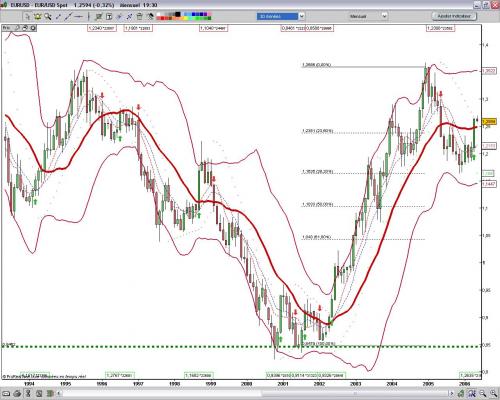The height and width of the screenshot is (400, 500).
Task: Click the Ajouter indicateur button
Action: click(454, 16)
